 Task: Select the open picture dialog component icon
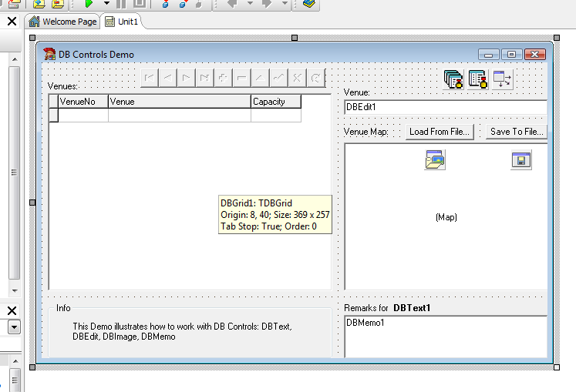click(435, 159)
